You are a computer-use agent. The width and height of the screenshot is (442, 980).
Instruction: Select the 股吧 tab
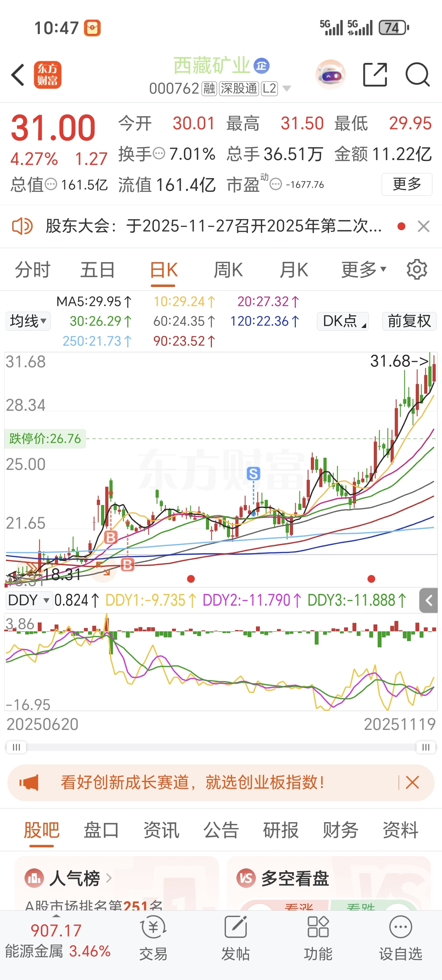tap(41, 830)
